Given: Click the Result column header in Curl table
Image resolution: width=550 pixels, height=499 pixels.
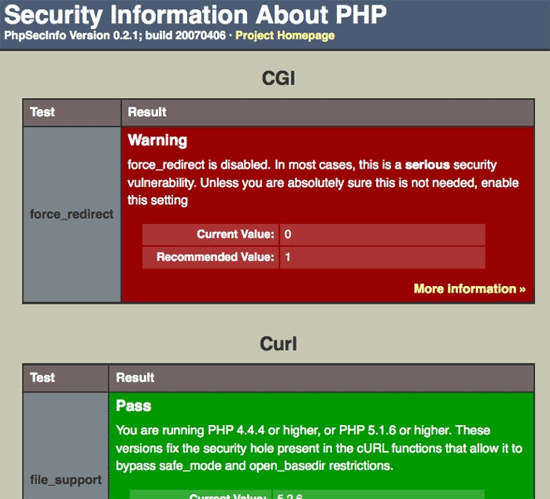Looking at the screenshot, I should click(321, 378).
